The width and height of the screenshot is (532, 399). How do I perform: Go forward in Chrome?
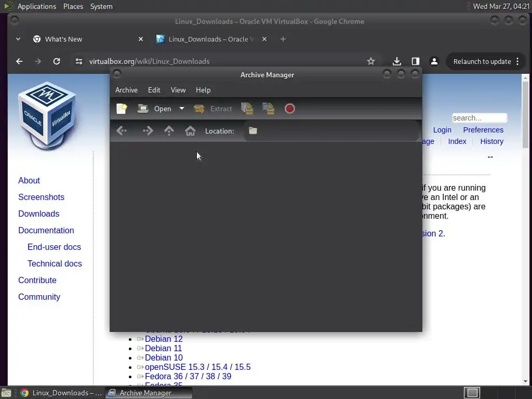click(x=38, y=61)
